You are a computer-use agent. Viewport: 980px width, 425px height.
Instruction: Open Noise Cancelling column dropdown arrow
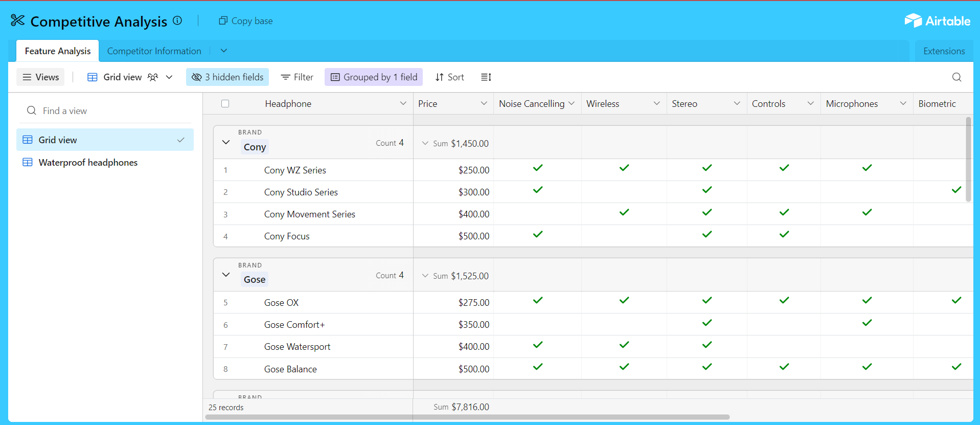(572, 103)
